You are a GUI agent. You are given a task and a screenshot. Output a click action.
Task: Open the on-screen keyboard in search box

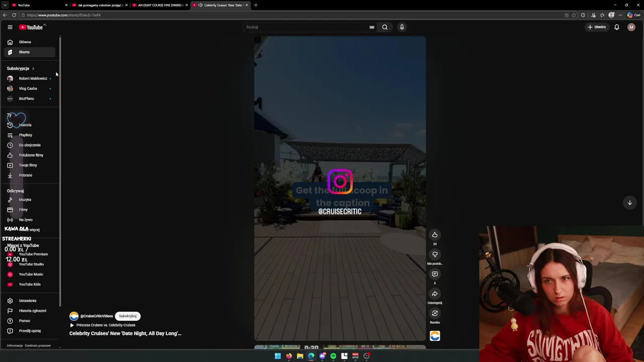coord(372,27)
